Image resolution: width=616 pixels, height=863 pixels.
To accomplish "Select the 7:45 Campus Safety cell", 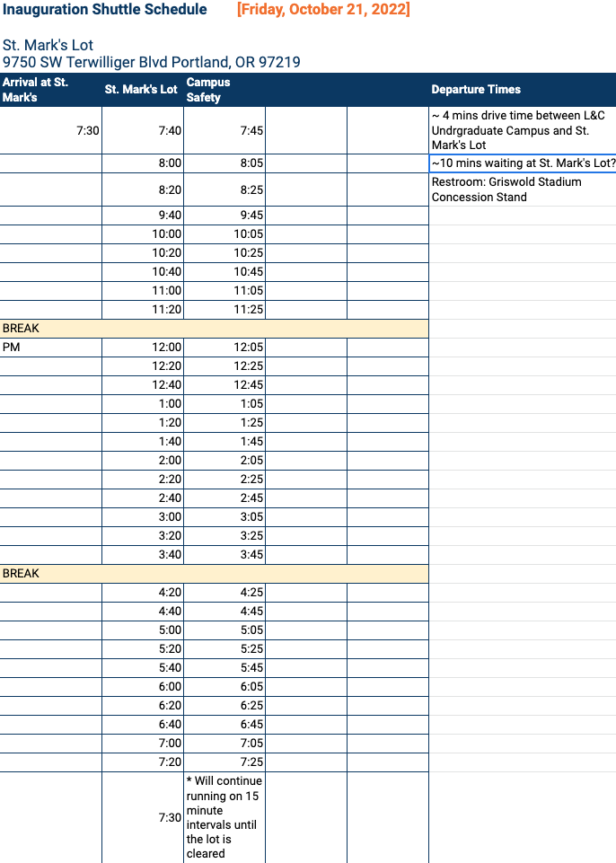I will 224,130.
